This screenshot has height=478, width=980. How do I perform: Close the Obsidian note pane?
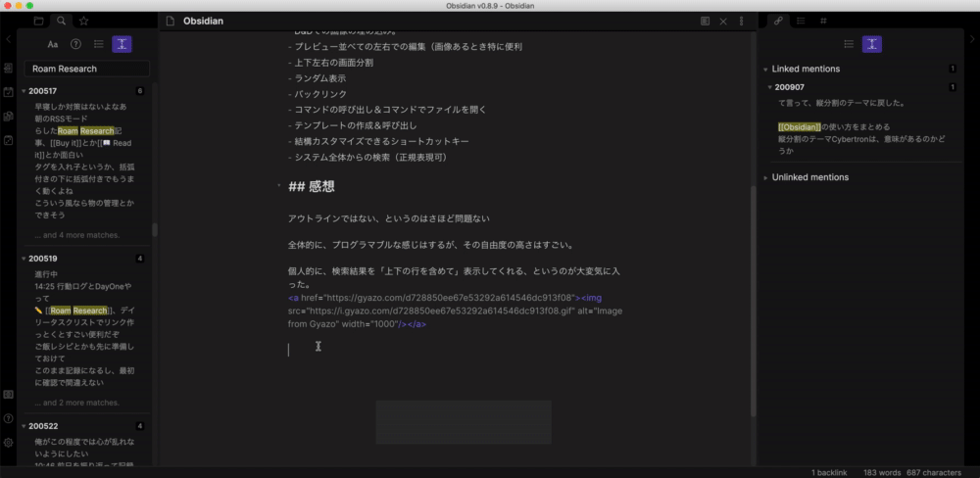pos(723,21)
